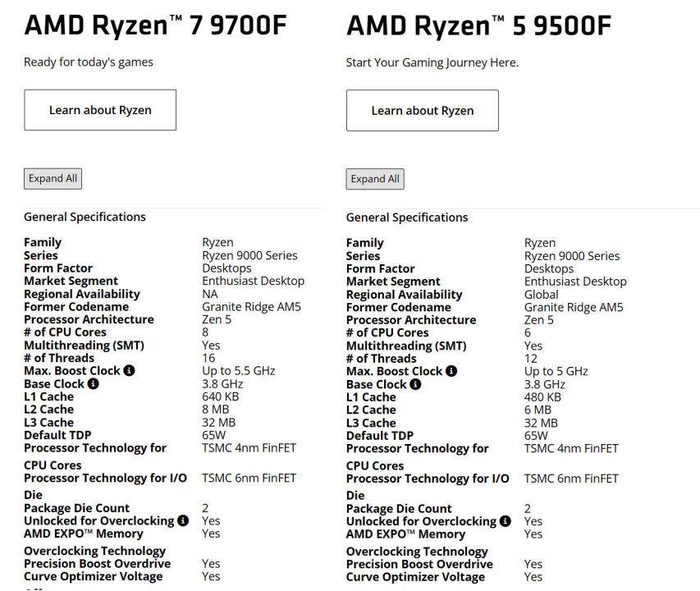Click Learn about Ryzen under the 9500F
Screen dimensions: 700x591
(423, 110)
